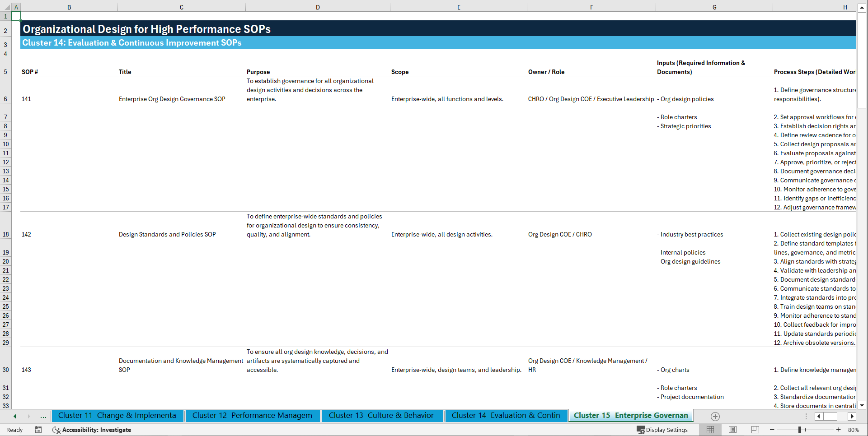Switch to Page Layout view
The height and width of the screenshot is (436, 868).
point(732,430)
